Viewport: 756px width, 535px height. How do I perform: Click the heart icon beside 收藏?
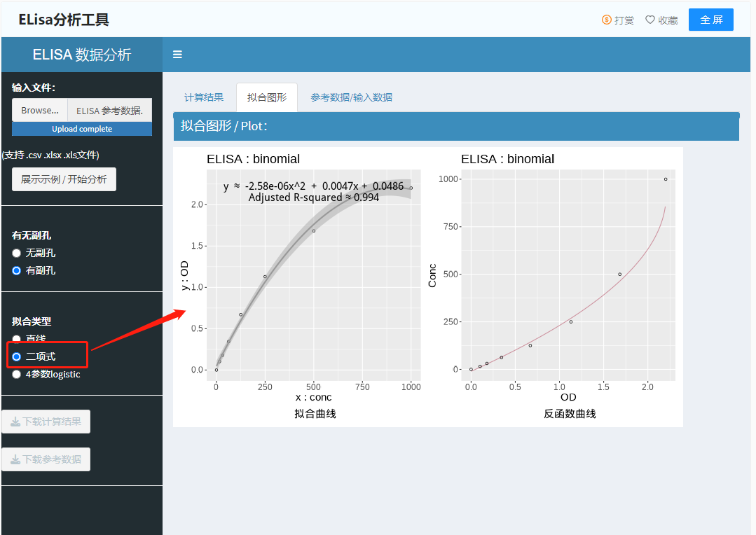(x=650, y=20)
